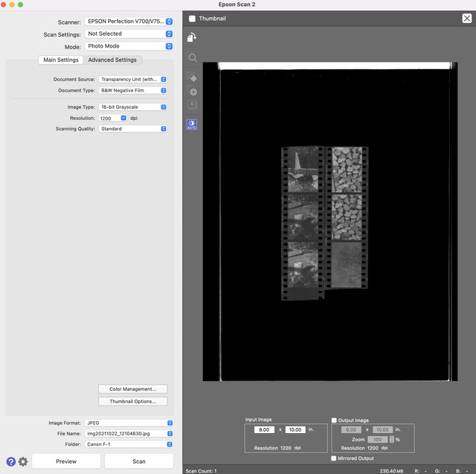Click the add marquee plus icon
This screenshot has width=476, height=474.
pos(193,92)
